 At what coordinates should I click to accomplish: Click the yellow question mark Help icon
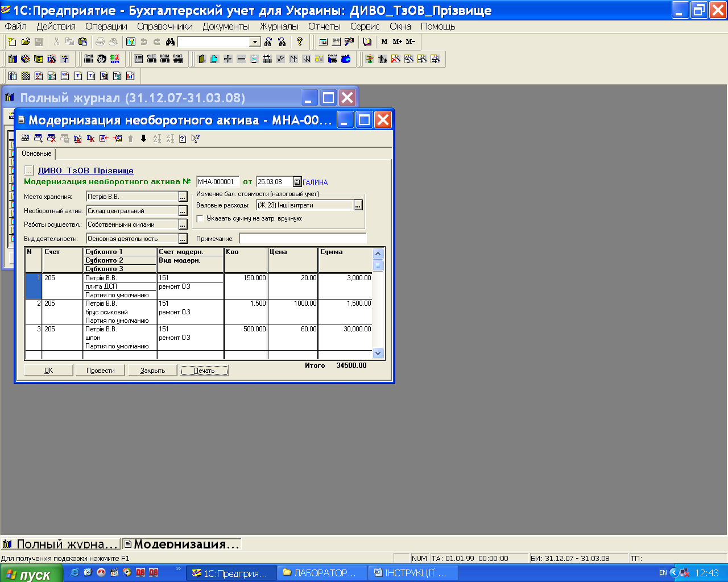click(300, 41)
